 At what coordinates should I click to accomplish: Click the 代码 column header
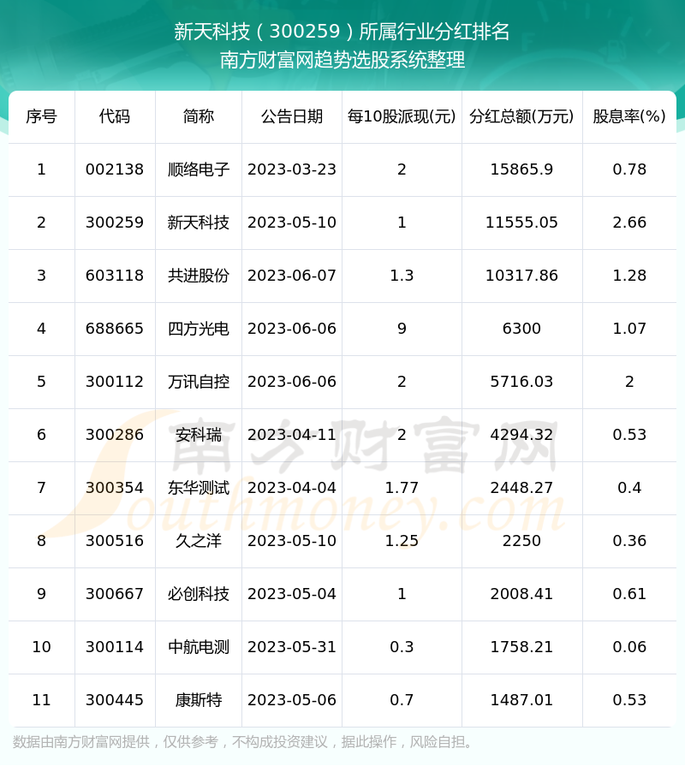pyautogui.click(x=115, y=116)
